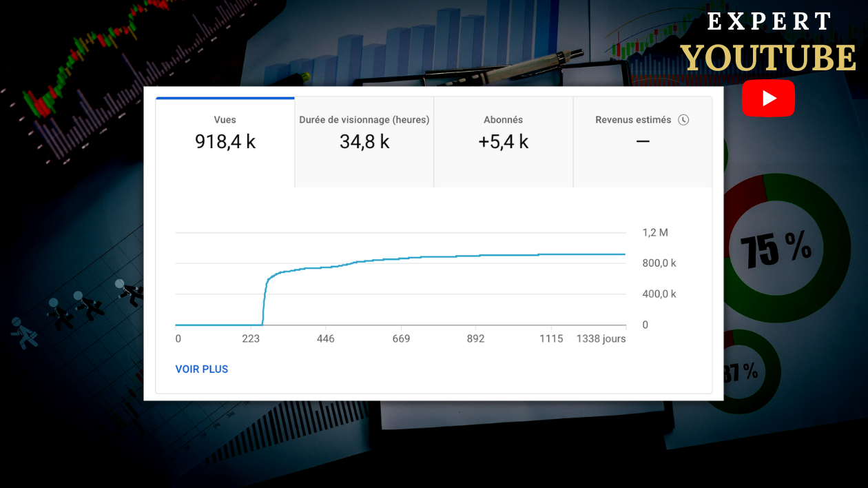This screenshot has width=868, height=488.
Task: Select the Vues tab showing 918,4 k
Action: [x=225, y=142]
